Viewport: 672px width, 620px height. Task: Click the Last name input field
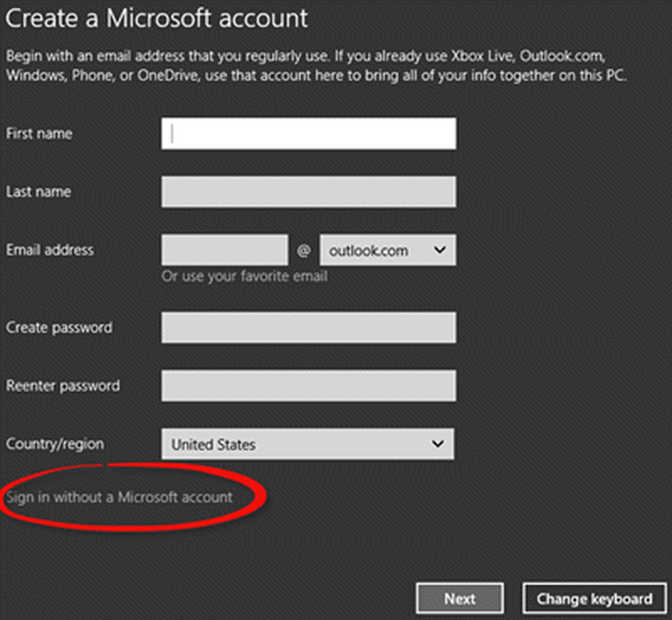(x=308, y=192)
